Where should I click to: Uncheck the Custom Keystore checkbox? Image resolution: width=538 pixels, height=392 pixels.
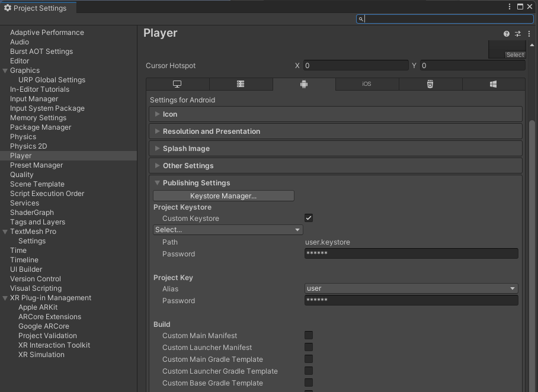[x=309, y=218]
